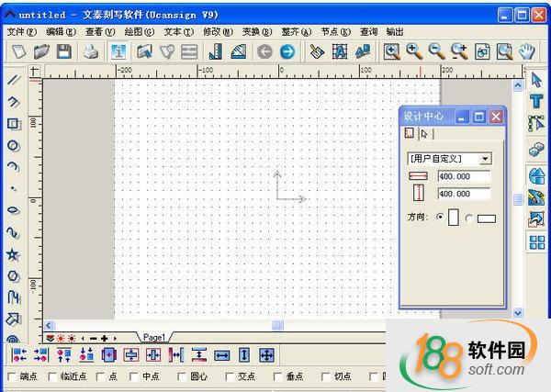Select the star shape tool

[14, 254]
